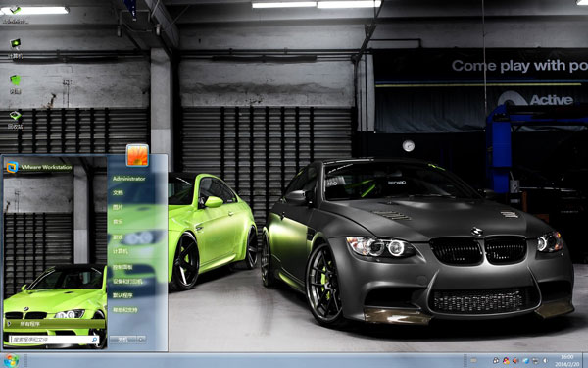
Task: Click the 关机 (Shut down) button
Action: [122, 340]
